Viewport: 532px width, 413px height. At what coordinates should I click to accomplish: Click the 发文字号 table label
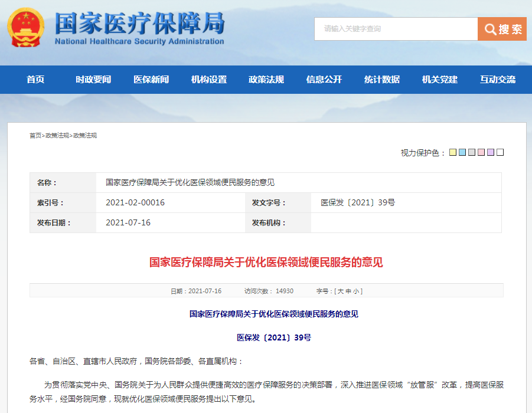(269, 203)
